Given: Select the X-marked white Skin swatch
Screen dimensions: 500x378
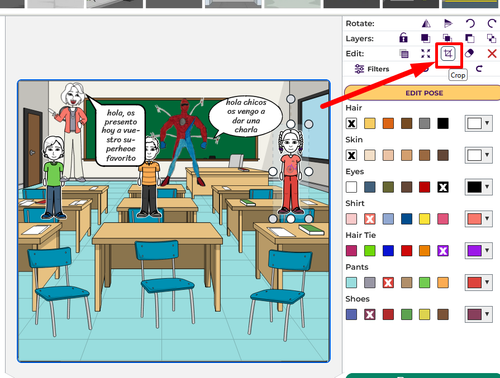Looking at the screenshot, I should (x=351, y=155).
